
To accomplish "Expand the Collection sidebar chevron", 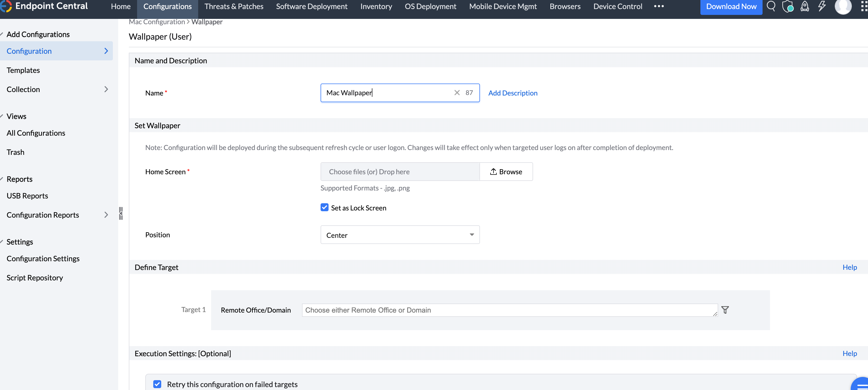I will point(106,89).
